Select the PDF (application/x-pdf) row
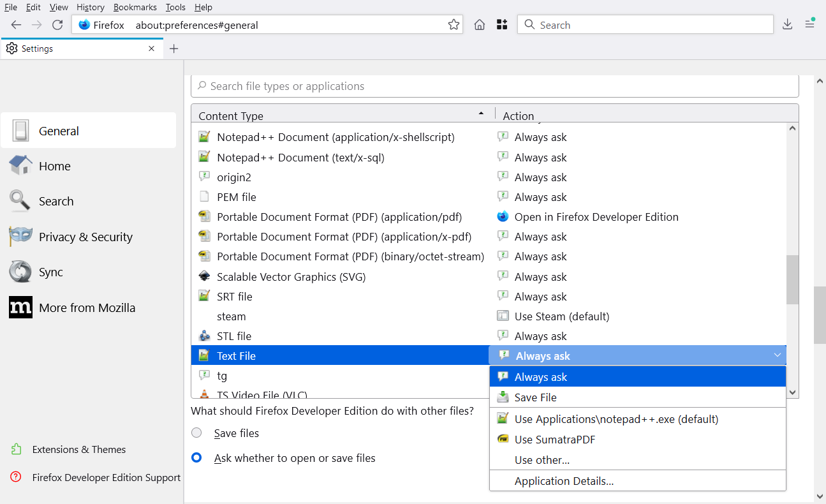The width and height of the screenshot is (826, 504). point(489,237)
